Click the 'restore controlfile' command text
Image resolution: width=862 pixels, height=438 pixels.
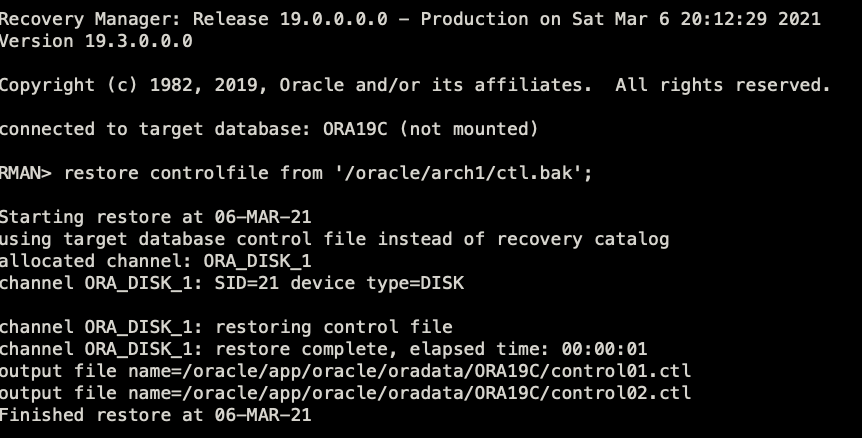[166, 173]
